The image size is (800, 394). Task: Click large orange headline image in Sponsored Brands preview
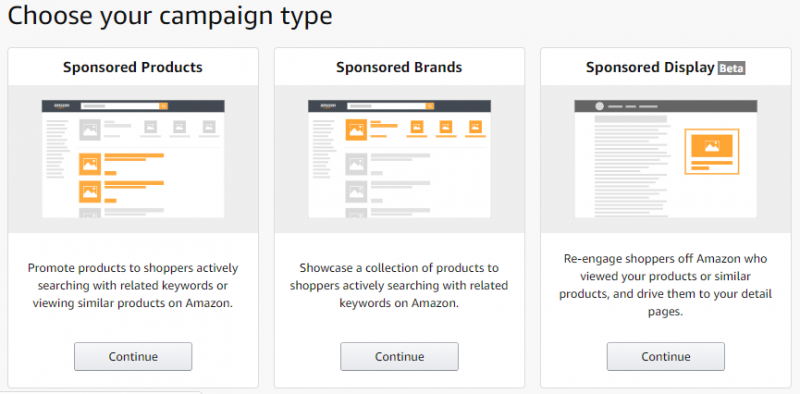pyautogui.click(x=356, y=130)
